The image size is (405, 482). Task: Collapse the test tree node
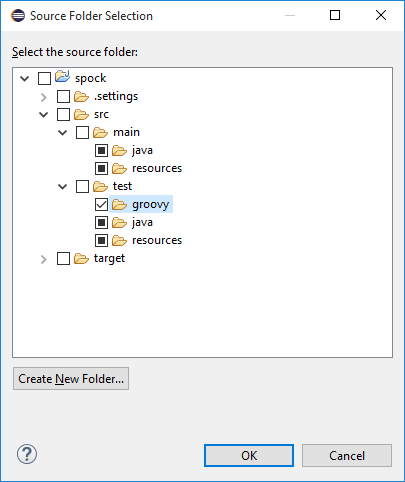click(63, 187)
